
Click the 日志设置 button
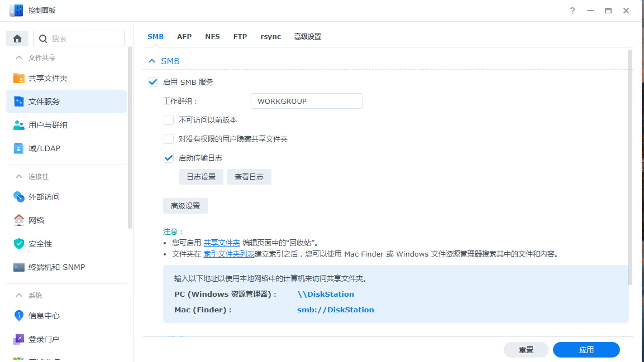(201, 177)
